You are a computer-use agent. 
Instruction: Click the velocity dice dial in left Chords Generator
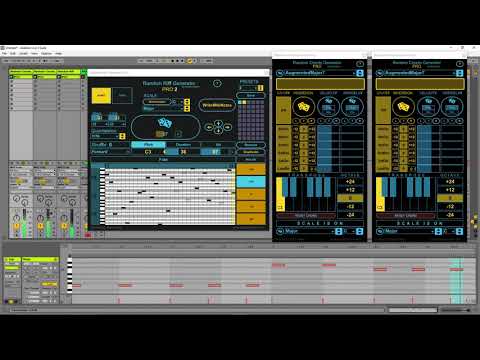(328, 107)
